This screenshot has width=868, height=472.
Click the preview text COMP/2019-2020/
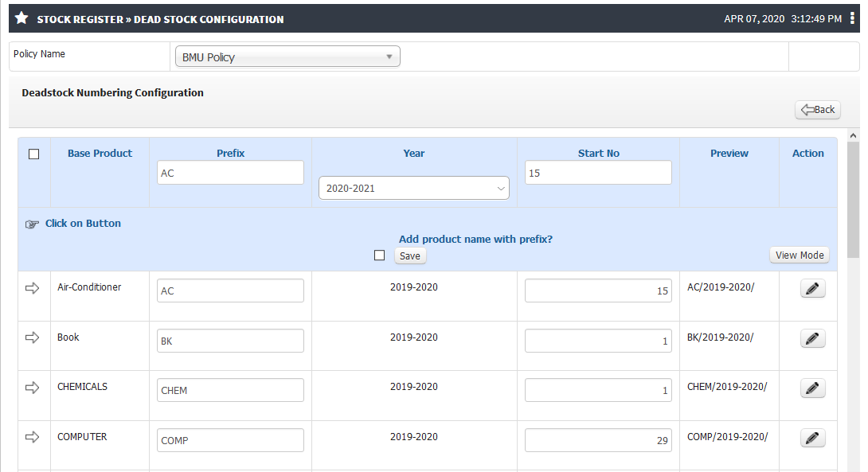tap(727, 437)
